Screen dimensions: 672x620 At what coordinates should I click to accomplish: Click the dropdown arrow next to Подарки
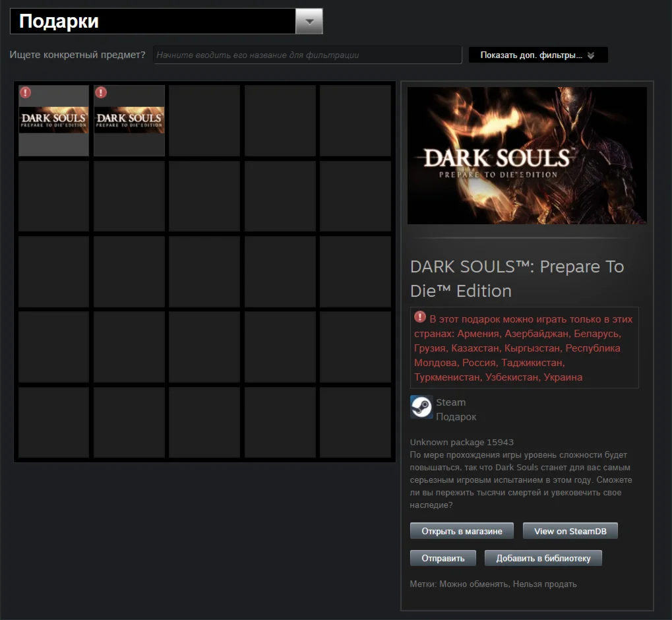pyautogui.click(x=309, y=20)
